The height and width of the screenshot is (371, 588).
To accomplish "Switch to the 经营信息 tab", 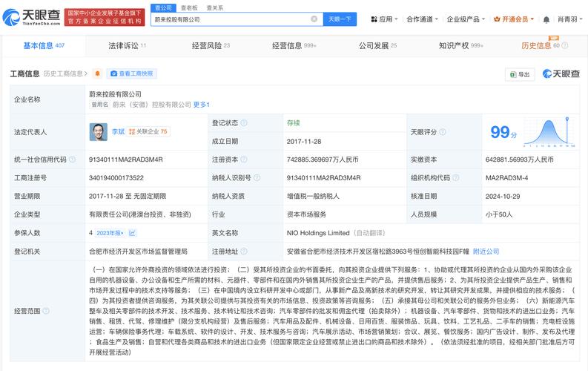I will tap(294, 45).
